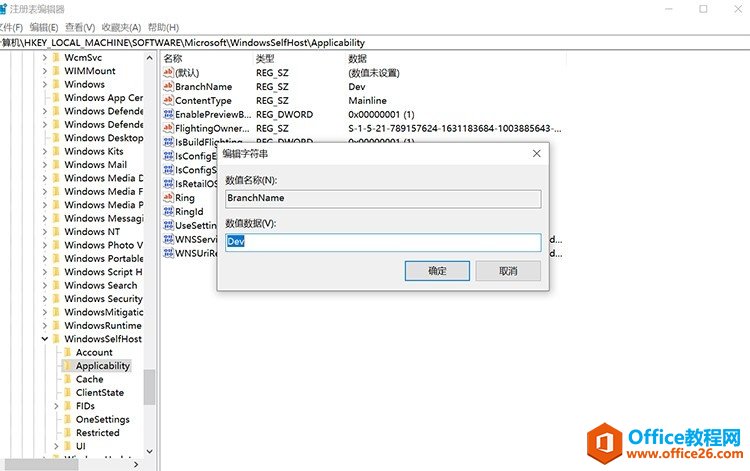Click the ClientState folder icon
The height and width of the screenshot is (471, 750).
[67, 393]
